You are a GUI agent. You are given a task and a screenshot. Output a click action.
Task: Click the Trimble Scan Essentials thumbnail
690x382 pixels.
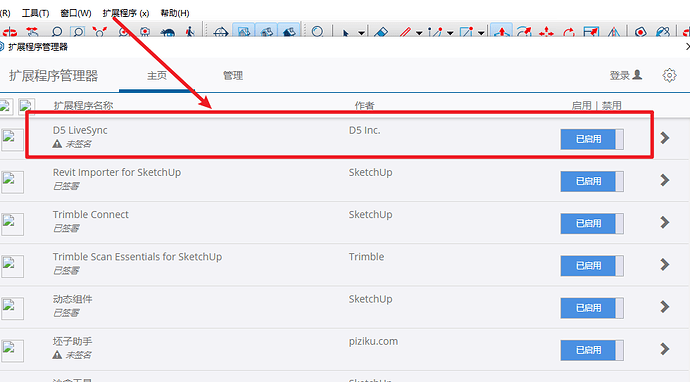pos(12,266)
